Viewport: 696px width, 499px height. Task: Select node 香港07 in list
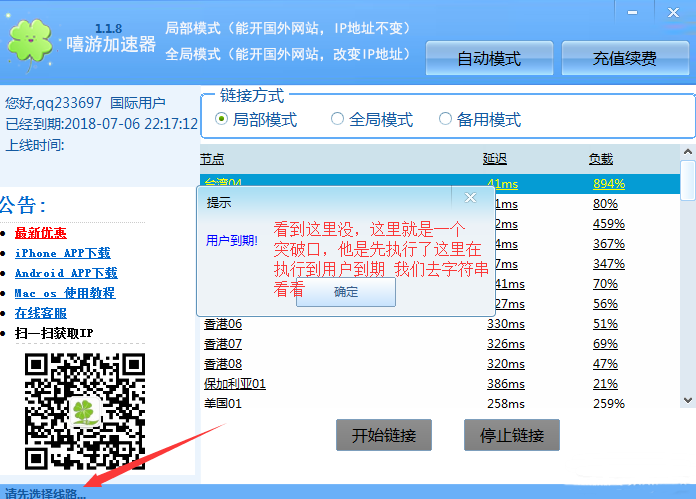223,343
